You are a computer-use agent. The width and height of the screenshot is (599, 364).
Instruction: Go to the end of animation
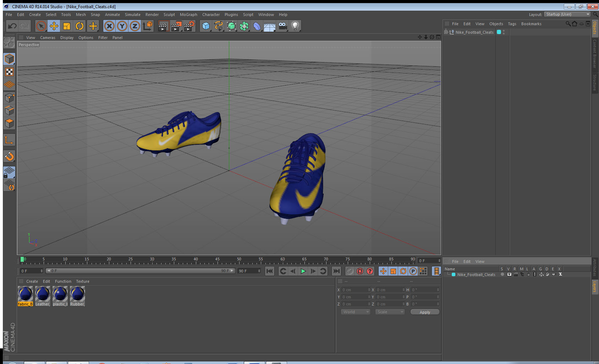[x=336, y=271]
